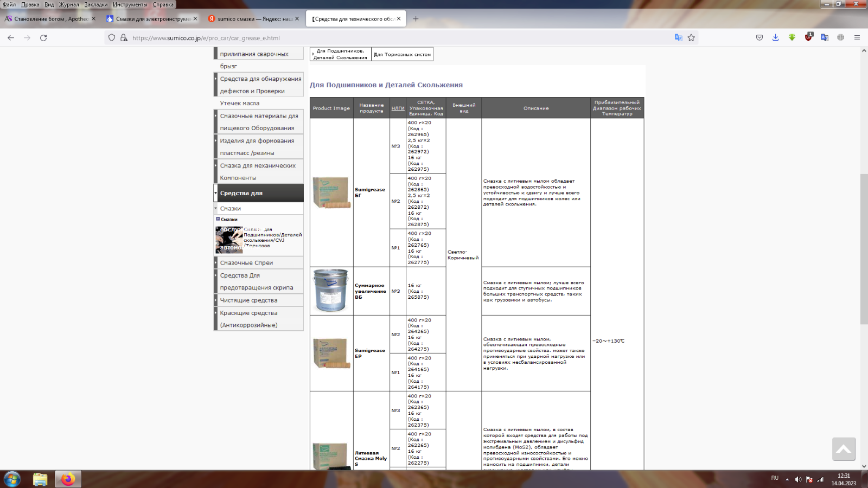Image resolution: width=868 pixels, height=488 pixels.
Task: Switch to 'sumico смазки — Яндекс' tab
Action: point(253,18)
